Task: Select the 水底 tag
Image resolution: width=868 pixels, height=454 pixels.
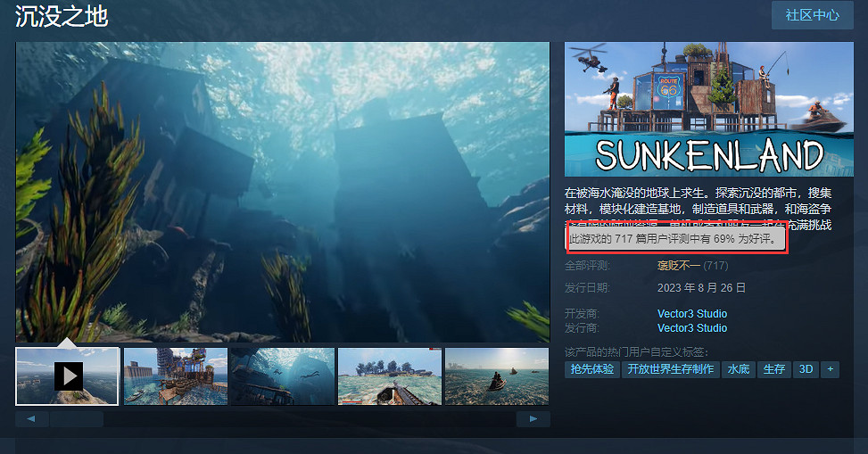Action: point(739,369)
